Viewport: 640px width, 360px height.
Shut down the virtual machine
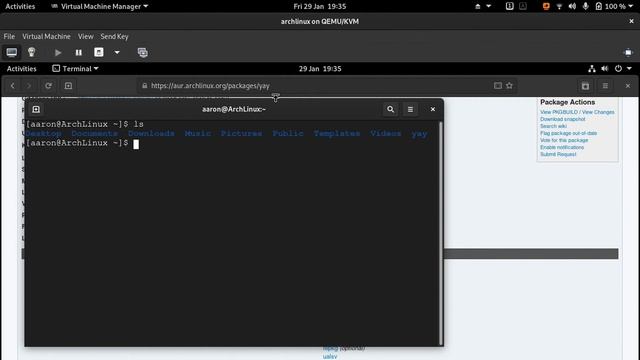pyautogui.click(x=99, y=52)
